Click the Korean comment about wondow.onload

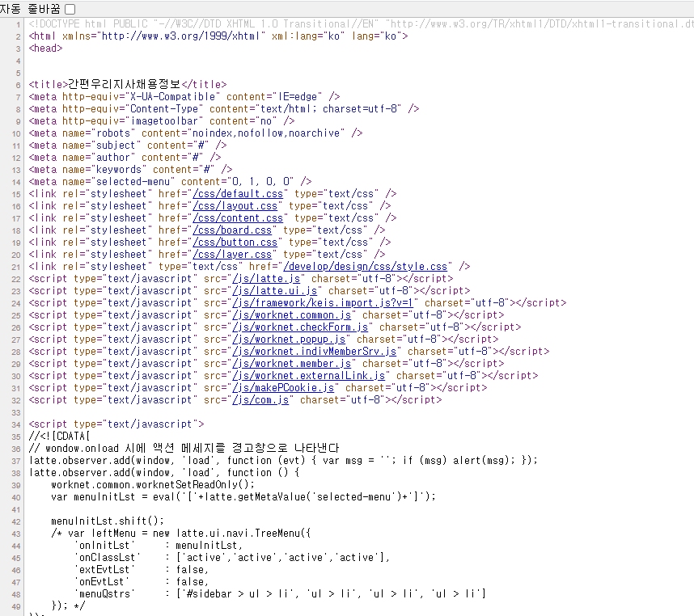184,448
